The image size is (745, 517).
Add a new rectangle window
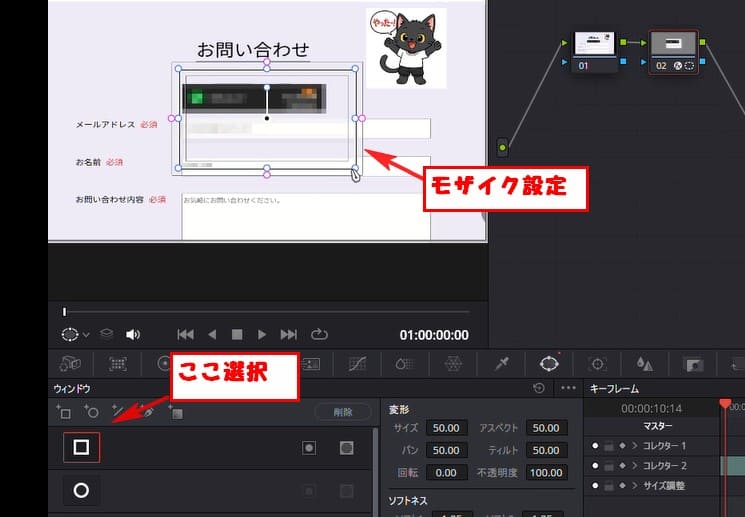[64, 411]
